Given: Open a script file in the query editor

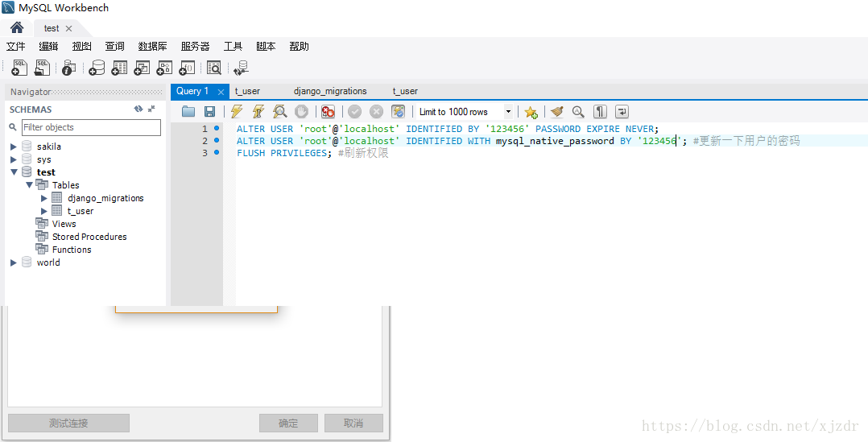Looking at the screenshot, I should [x=188, y=112].
